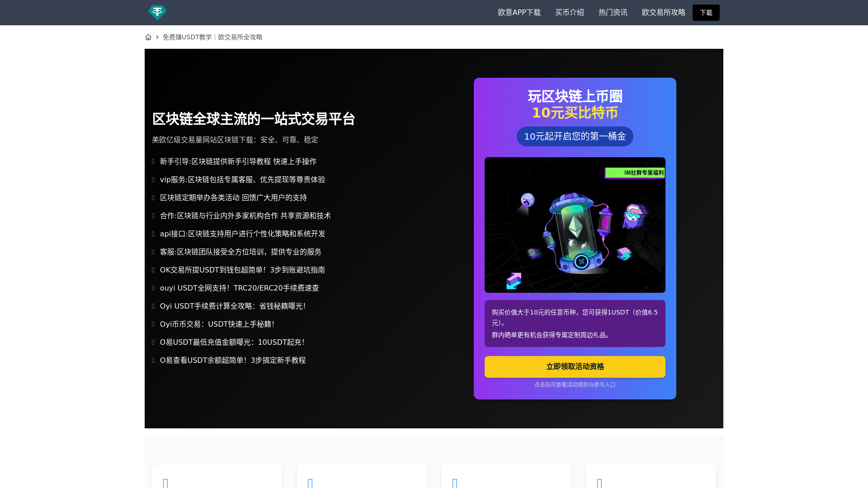The width and height of the screenshot is (868, 488).
Task: Click promo title 玩区块链上币圈
Action: pyautogui.click(x=575, y=96)
